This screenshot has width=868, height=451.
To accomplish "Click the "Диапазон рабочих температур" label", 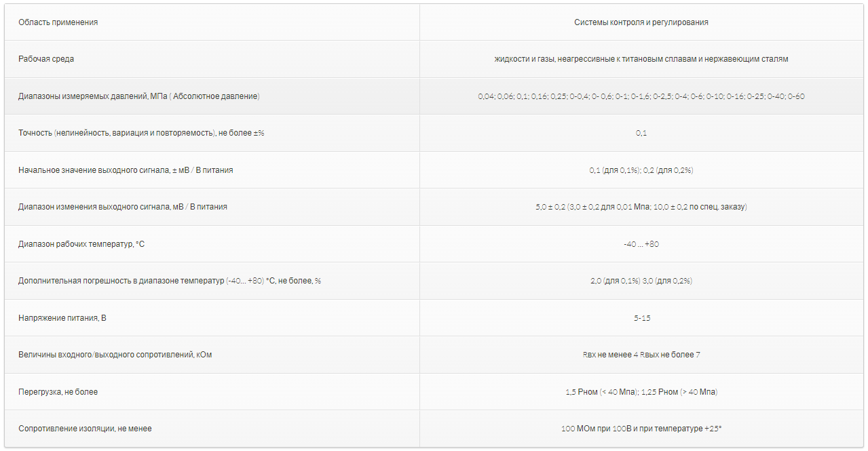I will click(x=81, y=244).
